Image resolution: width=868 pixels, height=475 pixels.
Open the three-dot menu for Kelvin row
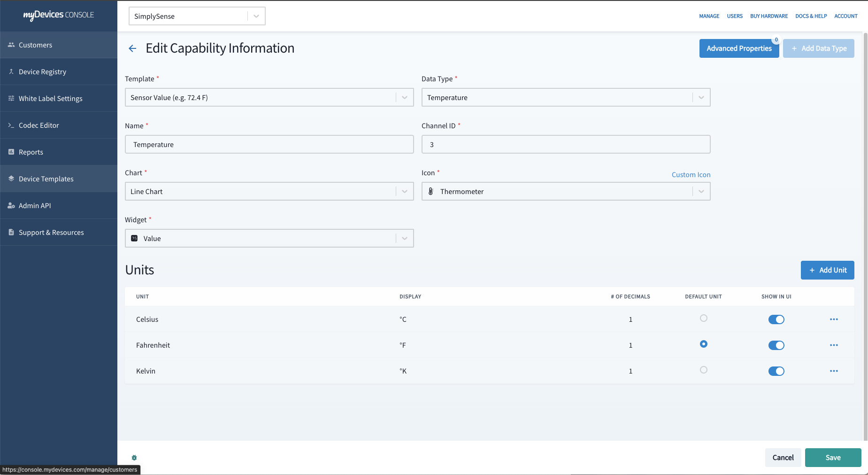click(834, 371)
